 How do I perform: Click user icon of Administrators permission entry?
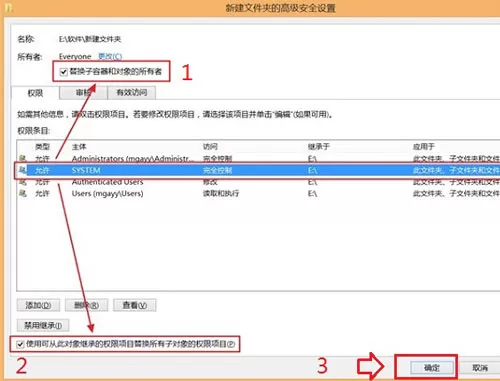pyautogui.click(x=22, y=158)
